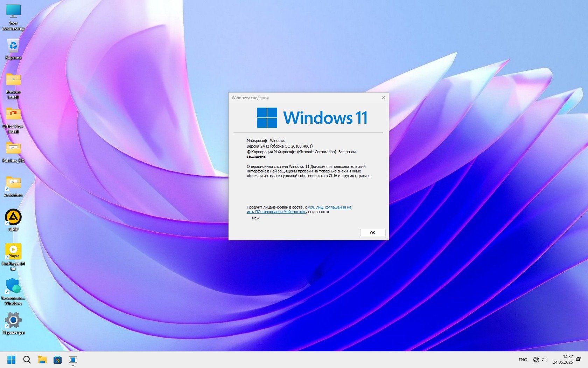Select the Корзина recycle bin icon

[x=13, y=49]
